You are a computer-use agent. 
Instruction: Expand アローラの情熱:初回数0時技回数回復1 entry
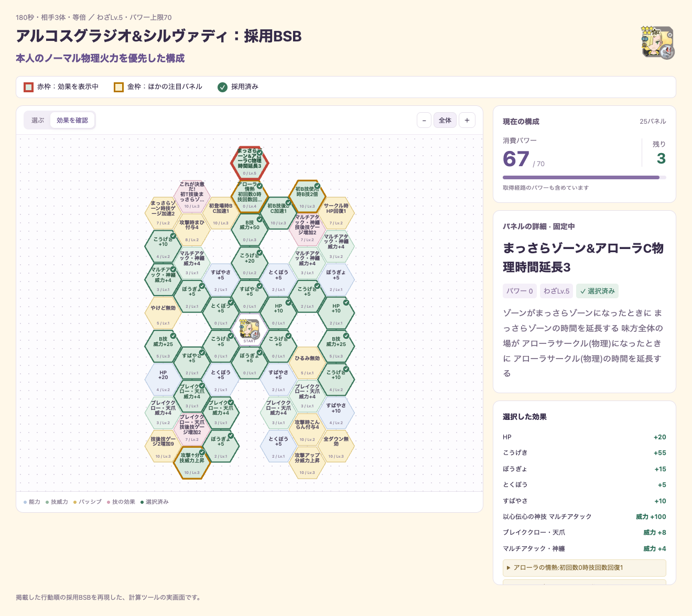pyautogui.click(x=584, y=568)
